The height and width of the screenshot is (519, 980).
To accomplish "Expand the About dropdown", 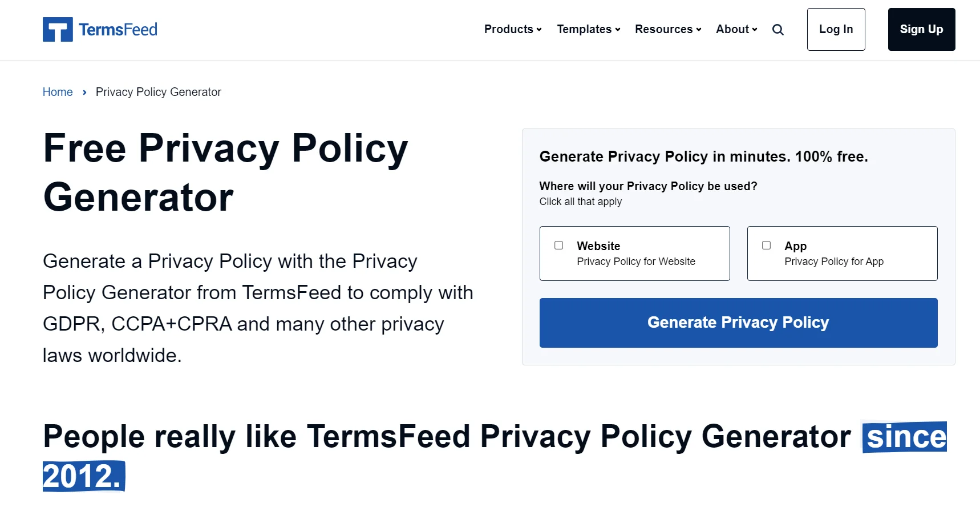I will 735,29.
